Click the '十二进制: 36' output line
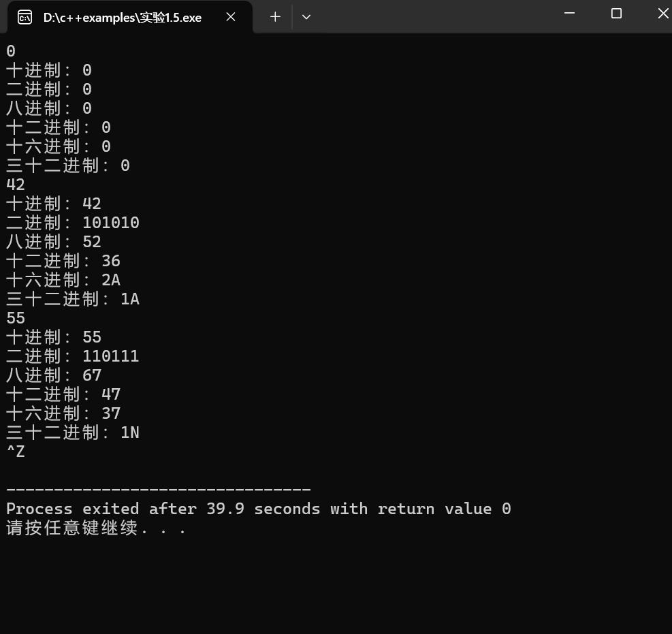The image size is (672, 634). pyautogui.click(x=63, y=261)
